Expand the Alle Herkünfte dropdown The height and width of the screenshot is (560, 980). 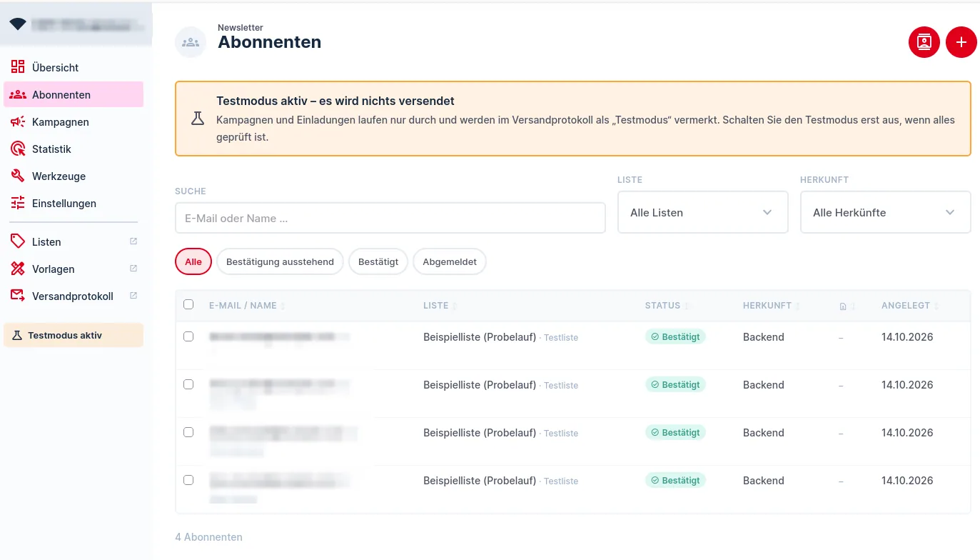[885, 212]
